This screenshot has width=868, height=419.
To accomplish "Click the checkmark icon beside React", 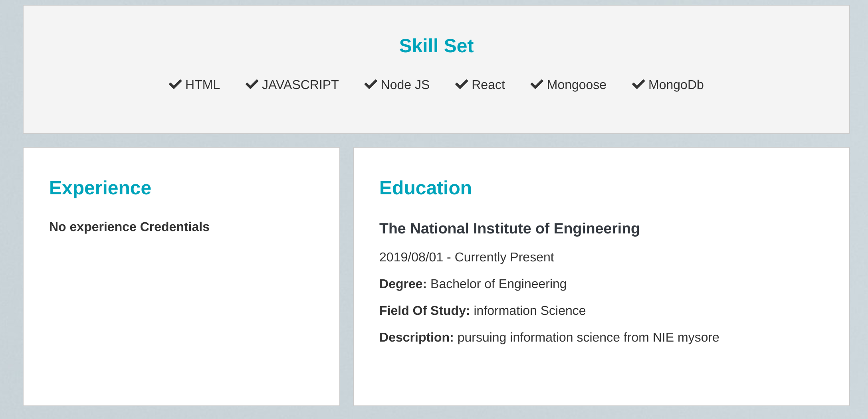I will tap(462, 85).
